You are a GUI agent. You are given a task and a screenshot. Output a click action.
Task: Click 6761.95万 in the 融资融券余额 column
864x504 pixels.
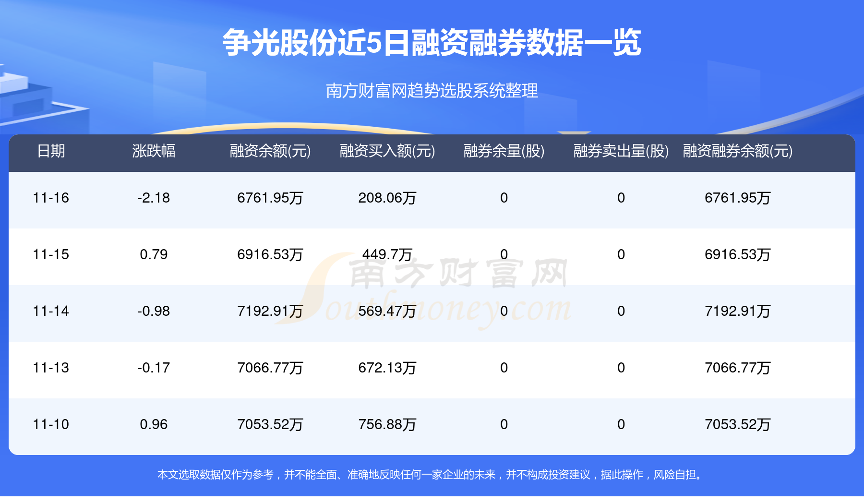pyautogui.click(x=738, y=198)
